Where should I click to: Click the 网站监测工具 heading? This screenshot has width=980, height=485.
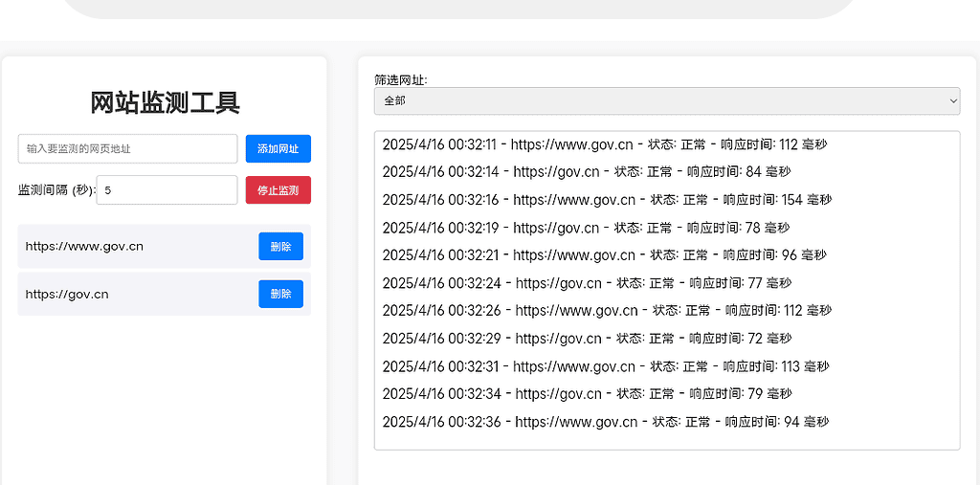pyautogui.click(x=165, y=102)
